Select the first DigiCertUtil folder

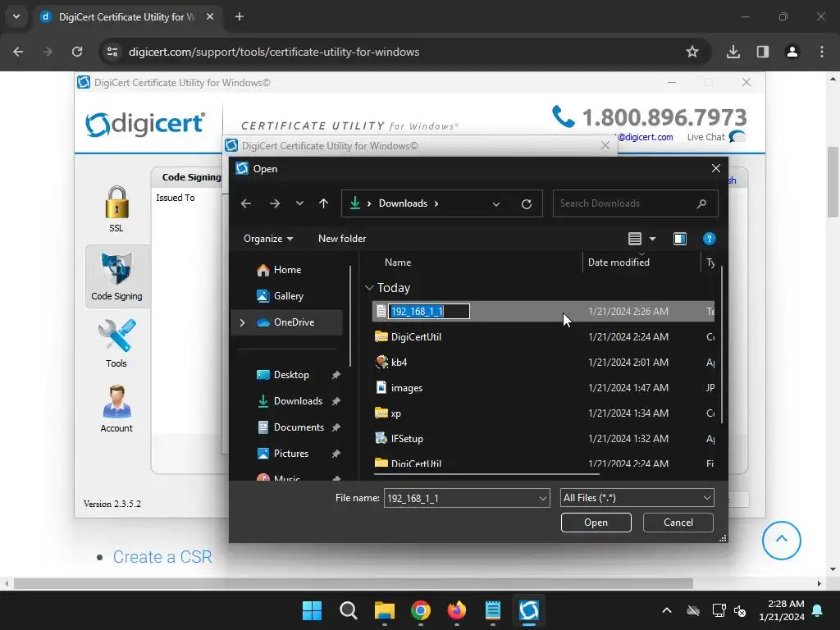pyautogui.click(x=543, y=337)
